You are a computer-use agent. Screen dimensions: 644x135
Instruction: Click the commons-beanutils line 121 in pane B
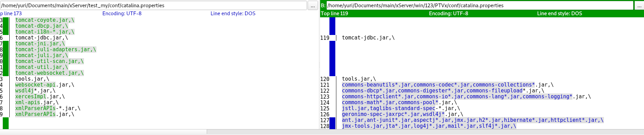click(x=448, y=85)
